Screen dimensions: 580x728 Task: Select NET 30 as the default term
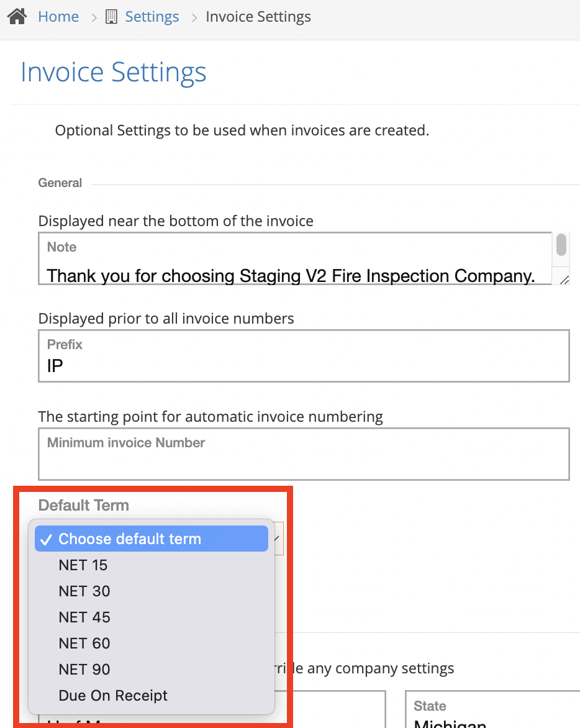tap(84, 591)
